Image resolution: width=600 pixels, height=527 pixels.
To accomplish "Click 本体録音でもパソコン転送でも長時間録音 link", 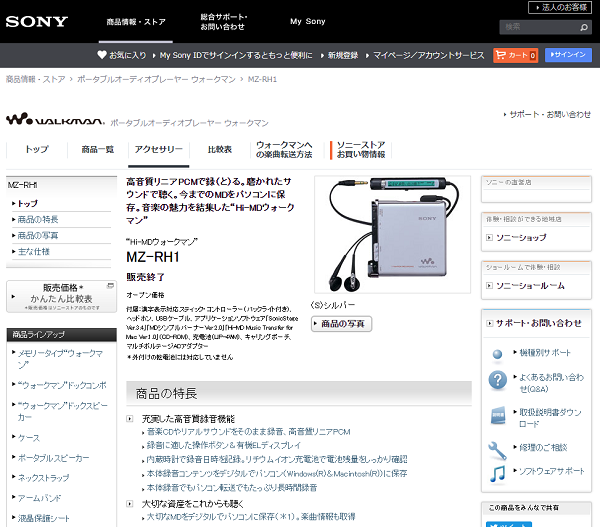I will [x=232, y=488].
